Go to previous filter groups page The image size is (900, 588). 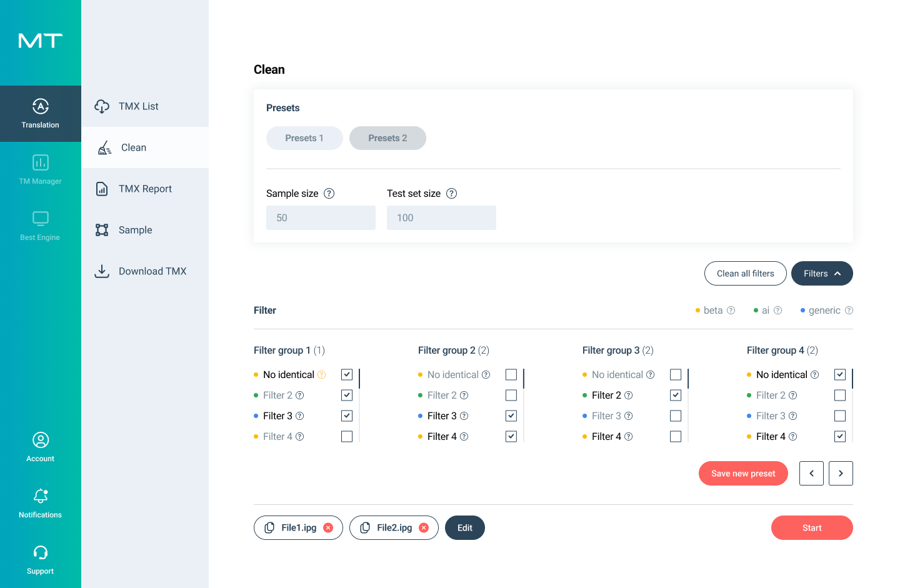point(811,474)
